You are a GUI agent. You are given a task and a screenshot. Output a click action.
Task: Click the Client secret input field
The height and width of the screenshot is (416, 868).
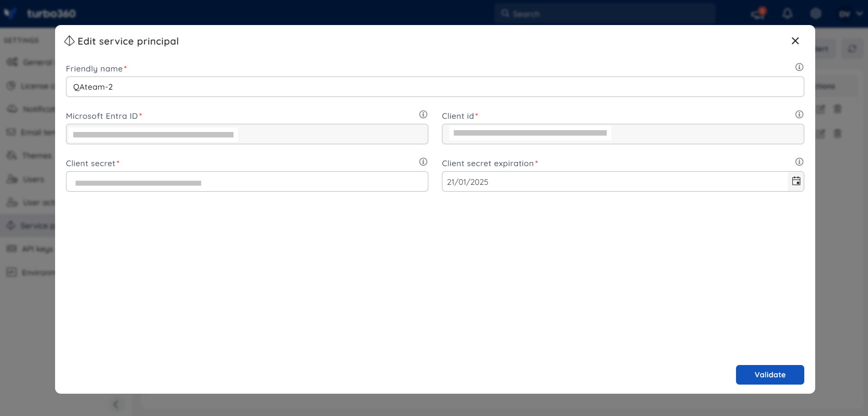(247, 181)
